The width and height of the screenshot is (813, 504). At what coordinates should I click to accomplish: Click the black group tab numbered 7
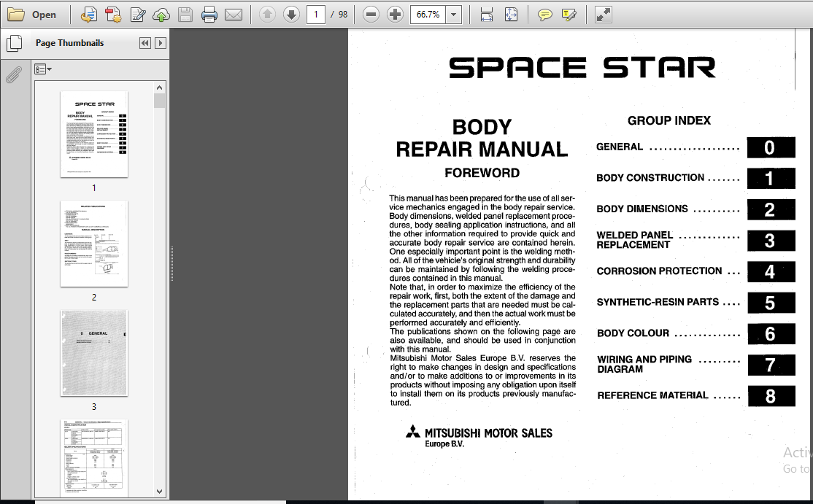[771, 365]
